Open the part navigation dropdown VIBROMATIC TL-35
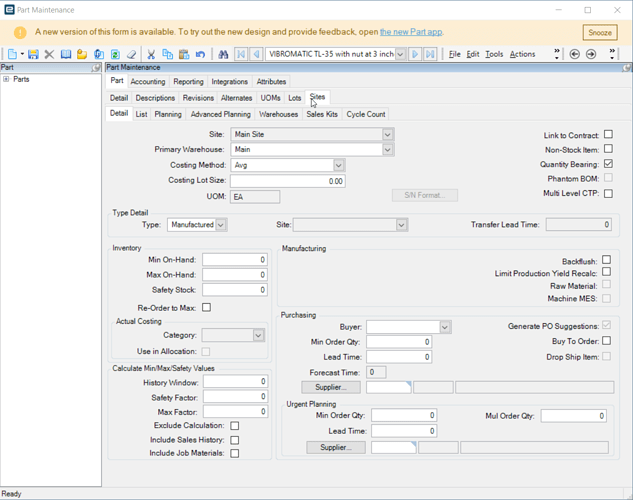This screenshot has height=500, width=633. (400, 54)
